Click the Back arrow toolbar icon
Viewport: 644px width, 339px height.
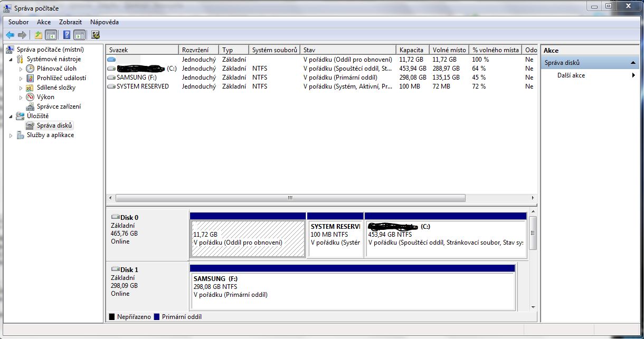click(x=10, y=35)
